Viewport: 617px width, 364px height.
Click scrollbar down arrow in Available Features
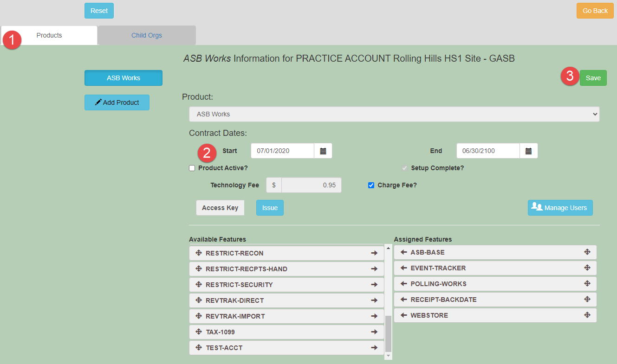click(389, 356)
